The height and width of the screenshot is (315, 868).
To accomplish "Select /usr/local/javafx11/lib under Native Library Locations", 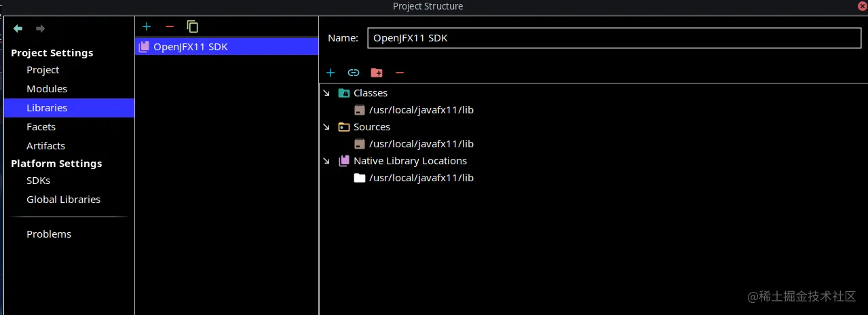I will coord(421,178).
